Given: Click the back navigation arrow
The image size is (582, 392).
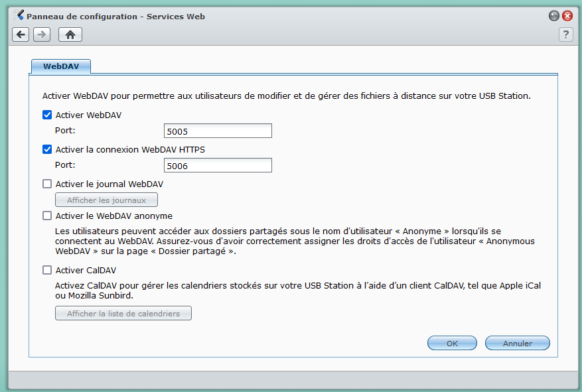Looking at the screenshot, I should (x=21, y=34).
